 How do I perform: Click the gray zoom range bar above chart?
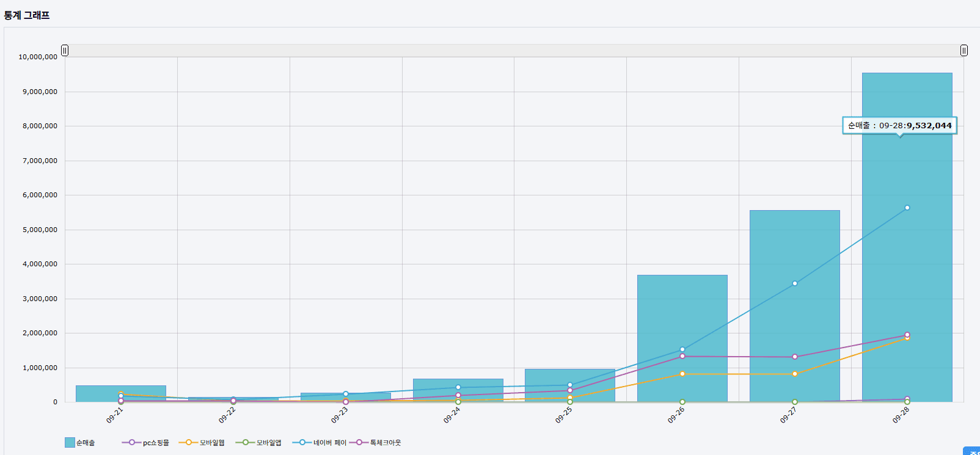point(514,50)
